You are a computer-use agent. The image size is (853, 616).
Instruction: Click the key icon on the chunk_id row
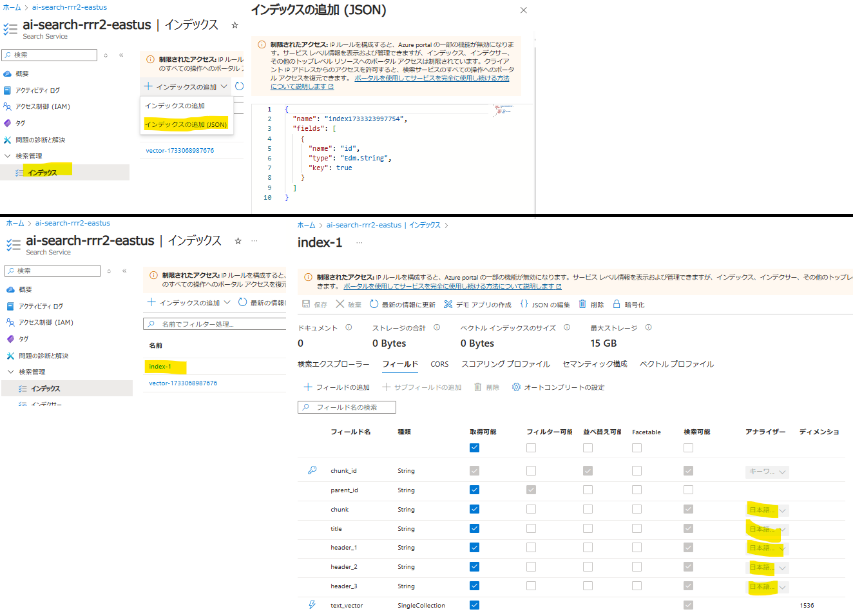coord(312,470)
